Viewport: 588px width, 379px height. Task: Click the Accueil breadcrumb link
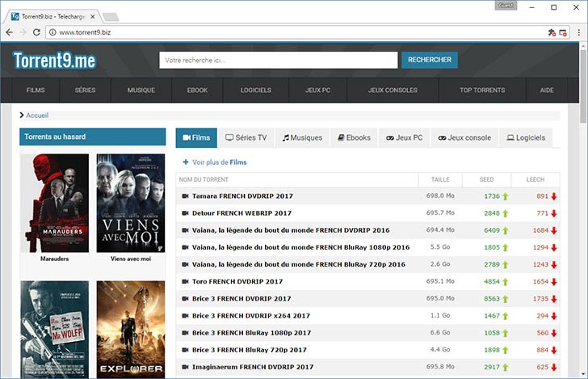tap(37, 116)
